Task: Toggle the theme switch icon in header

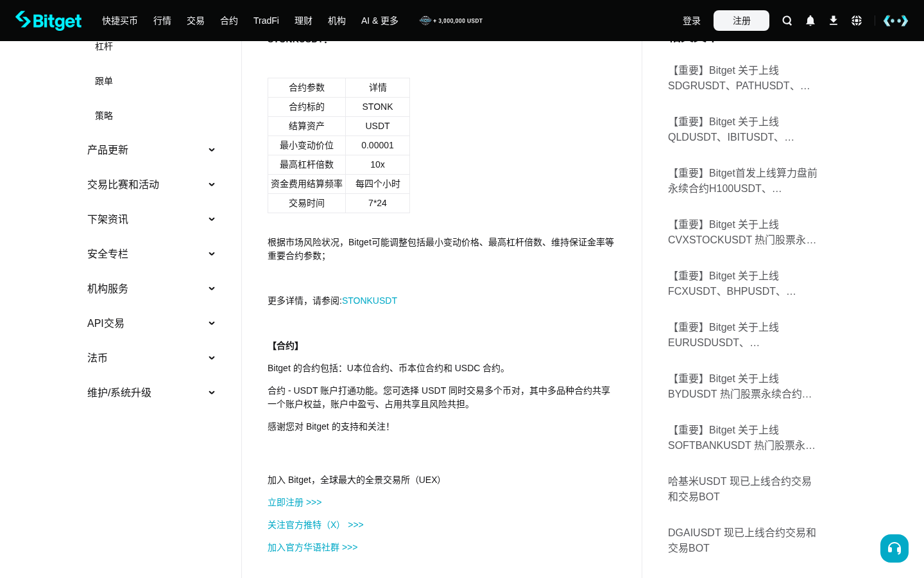Action: point(896,21)
